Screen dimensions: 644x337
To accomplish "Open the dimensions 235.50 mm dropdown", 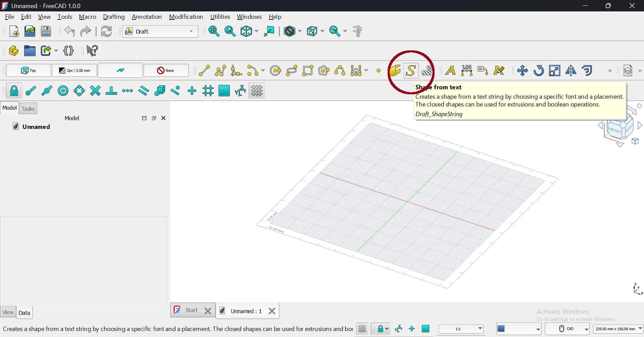I will [618, 329].
